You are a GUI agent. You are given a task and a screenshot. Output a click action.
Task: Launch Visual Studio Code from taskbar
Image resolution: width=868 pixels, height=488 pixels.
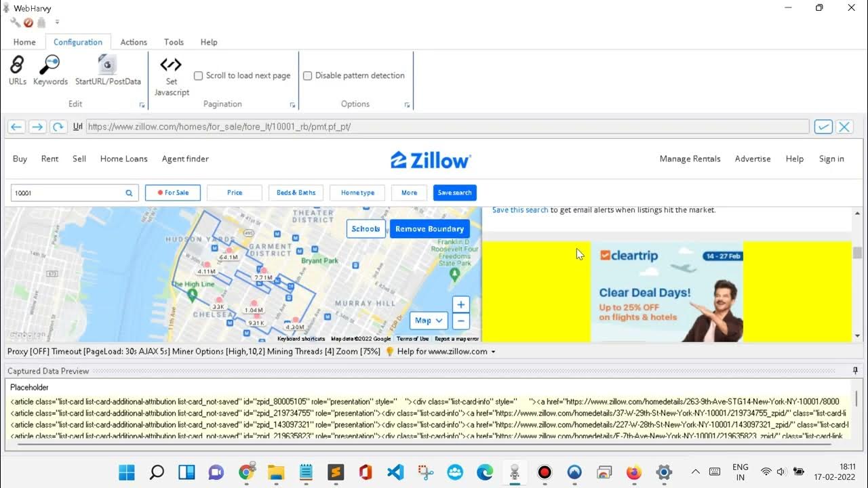coord(395,472)
